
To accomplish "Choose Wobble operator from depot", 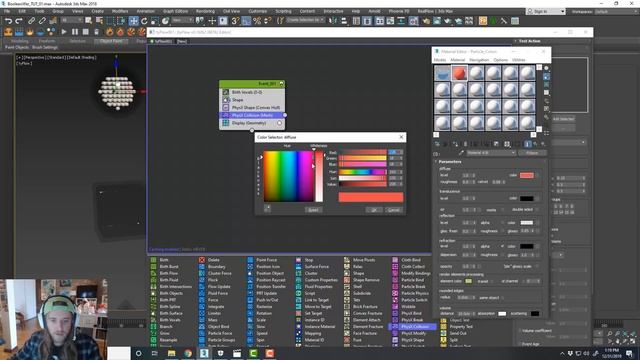I will click(x=404, y=307).
